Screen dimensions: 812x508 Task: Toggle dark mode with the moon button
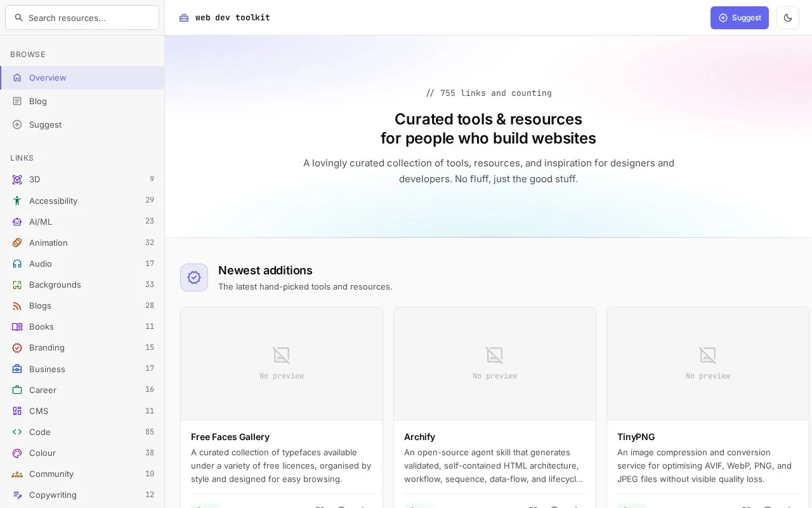pyautogui.click(x=788, y=18)
